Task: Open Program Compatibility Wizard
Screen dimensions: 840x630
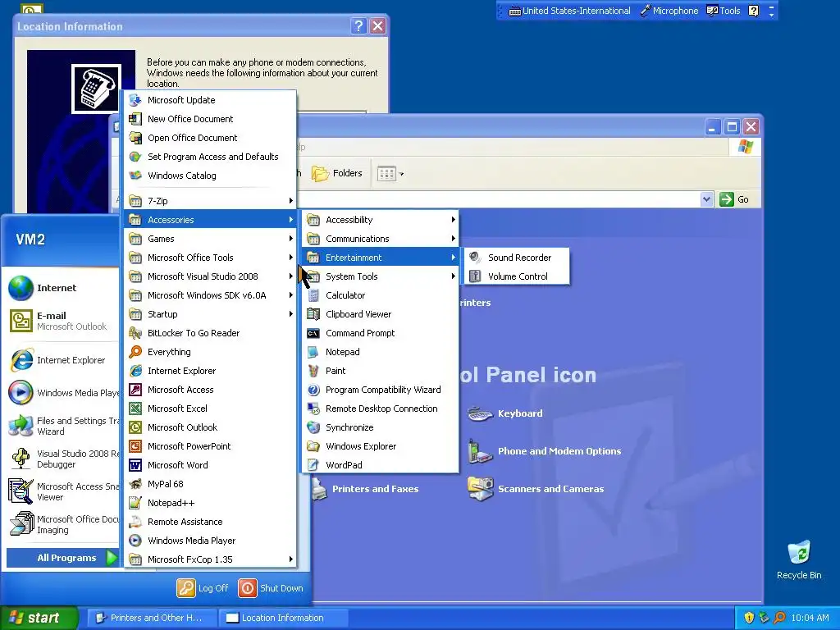Action: (381, 390)
